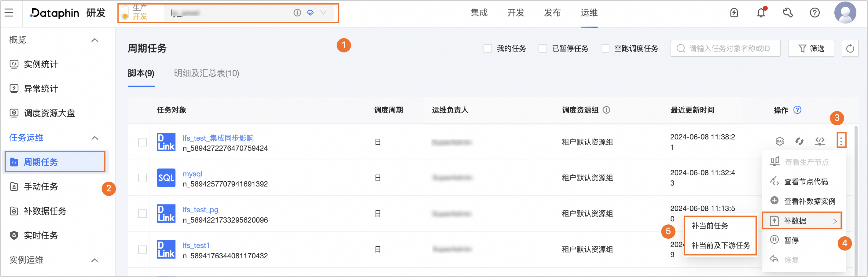
Task: Click the Dataphin logo
Action: (54, 13)
